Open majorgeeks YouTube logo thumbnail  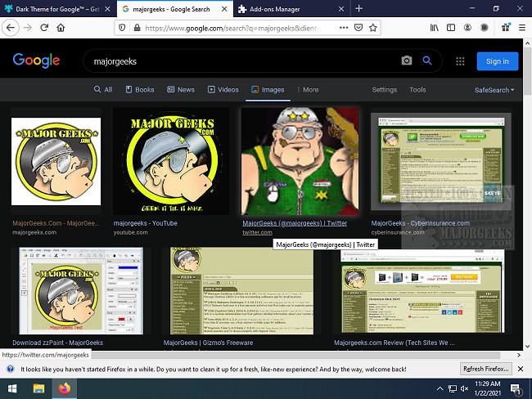(171, 161)
